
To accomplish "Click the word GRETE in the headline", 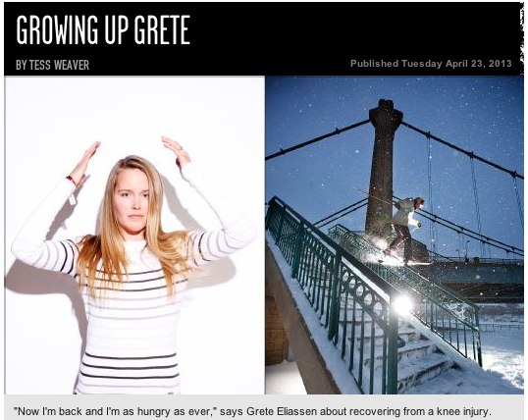I will 162,30.
